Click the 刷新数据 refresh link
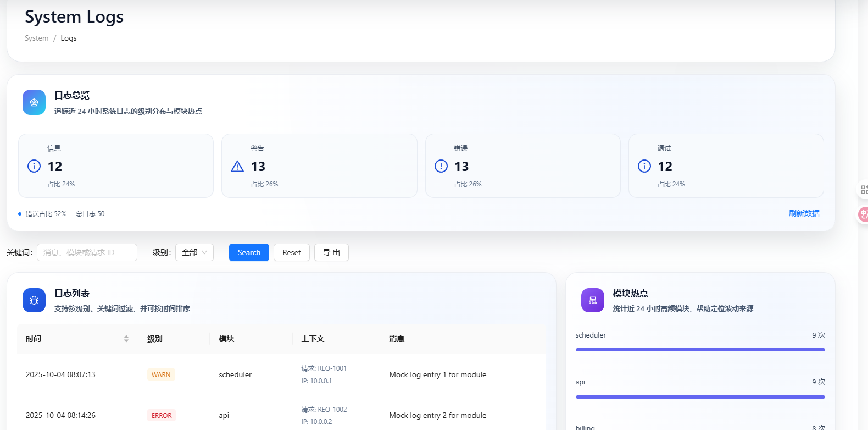 point(804,213)
